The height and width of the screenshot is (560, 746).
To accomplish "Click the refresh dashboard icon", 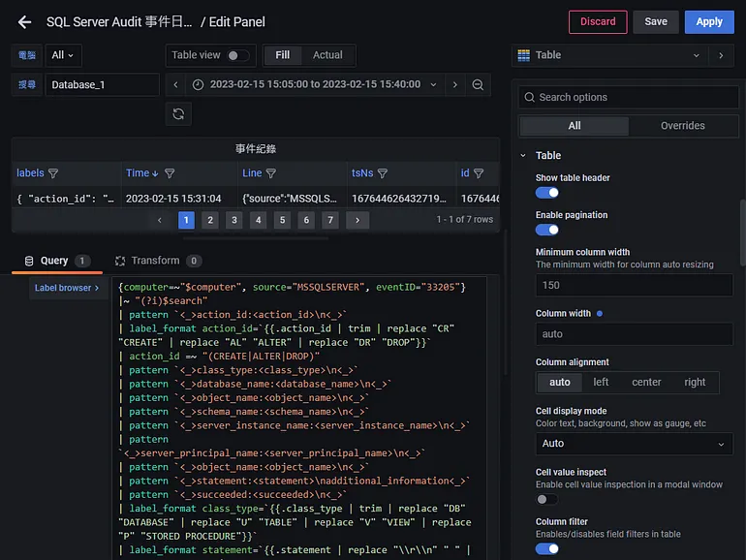I will 178,114.
